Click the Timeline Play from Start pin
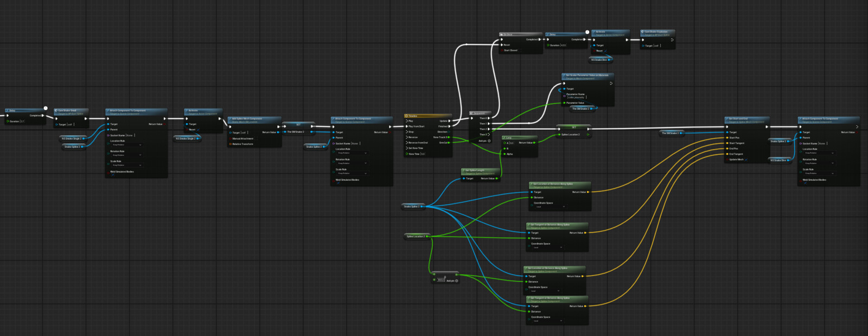The width and height of the screenshot is (868, 336). [x=407, y=126]
